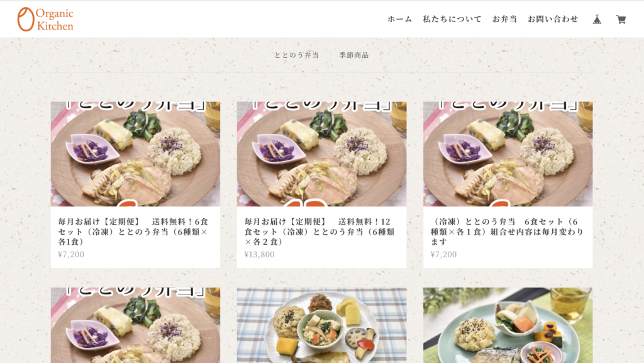
Task: Click the Organic Kitchen logo
Action: click(45, 19)
